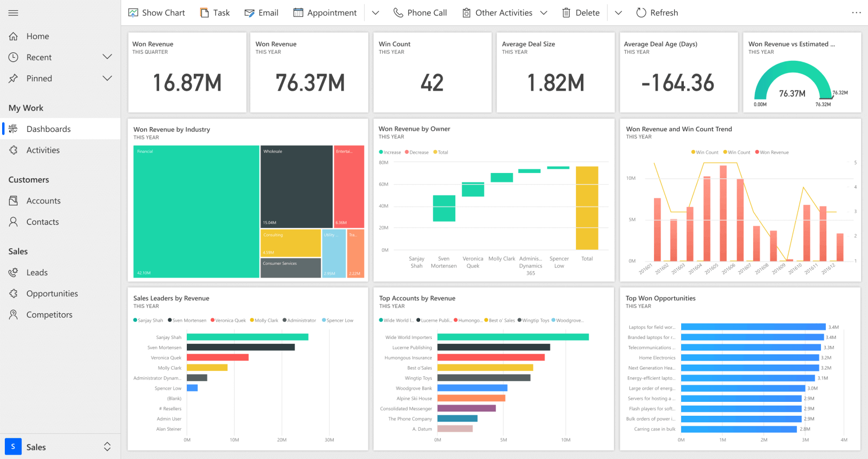868x459 pixels.
Task: Click the Email envelope icon
Action: [x=249, y=13]
